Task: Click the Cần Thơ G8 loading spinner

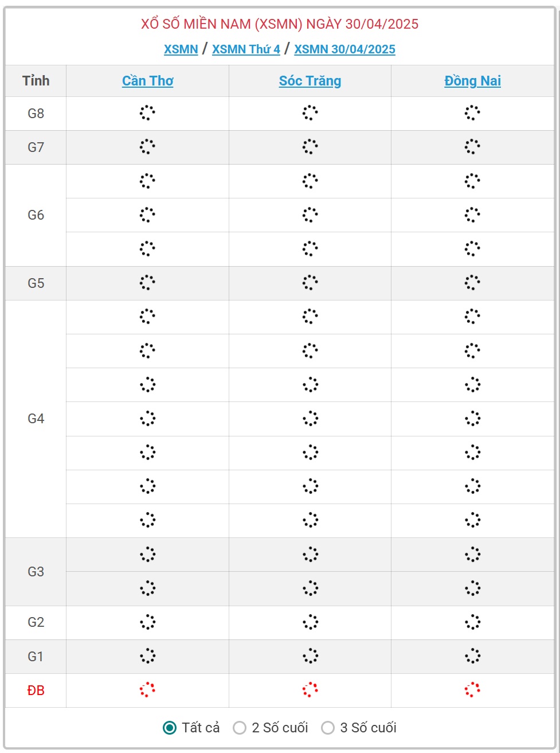Action: point(147,113)
